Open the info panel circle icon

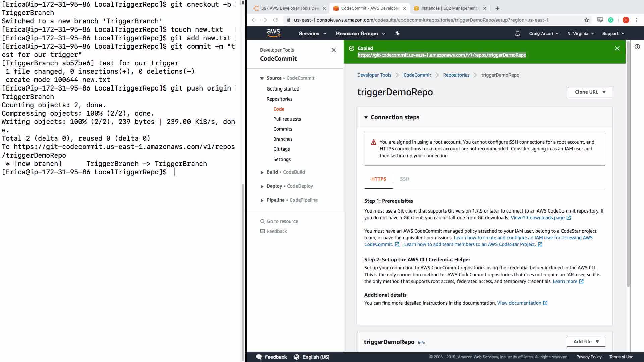(x=637, y=47)
